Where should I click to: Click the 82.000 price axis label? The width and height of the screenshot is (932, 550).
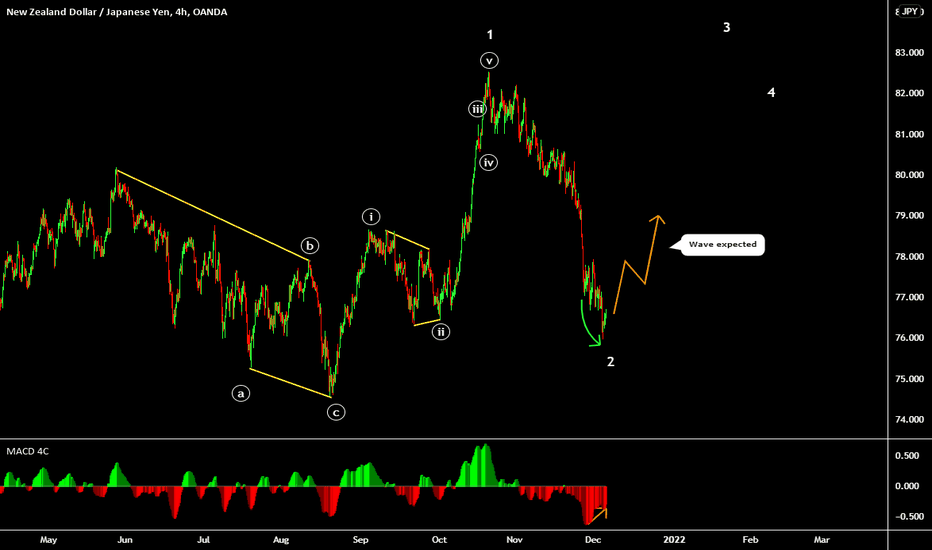[909, 93]
